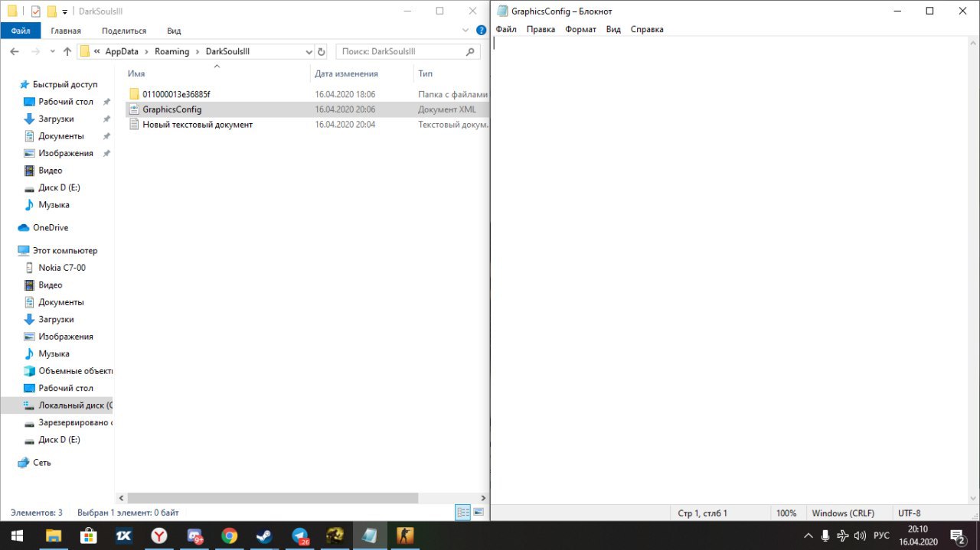Viewport: 980px width, 550px height.
Task: Open the quick access toolbar customize dropdown
Action: [x=64, y=11]
